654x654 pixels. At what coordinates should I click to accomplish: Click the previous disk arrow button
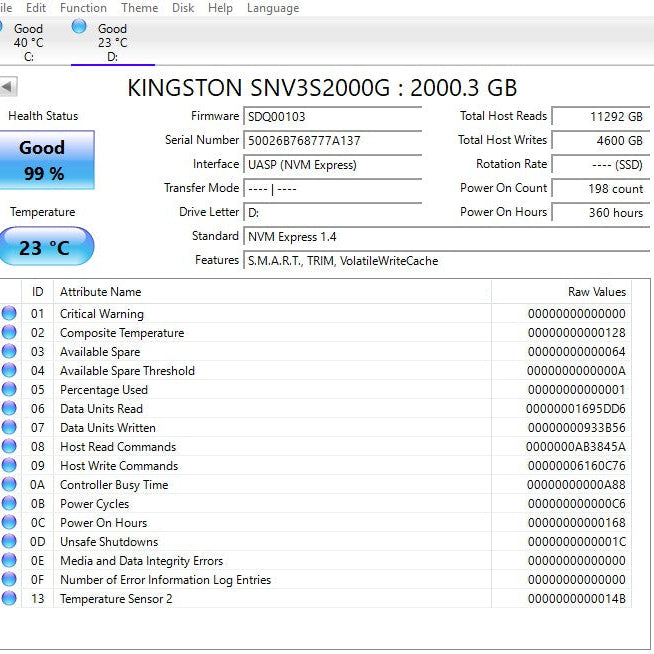[8, 87]
